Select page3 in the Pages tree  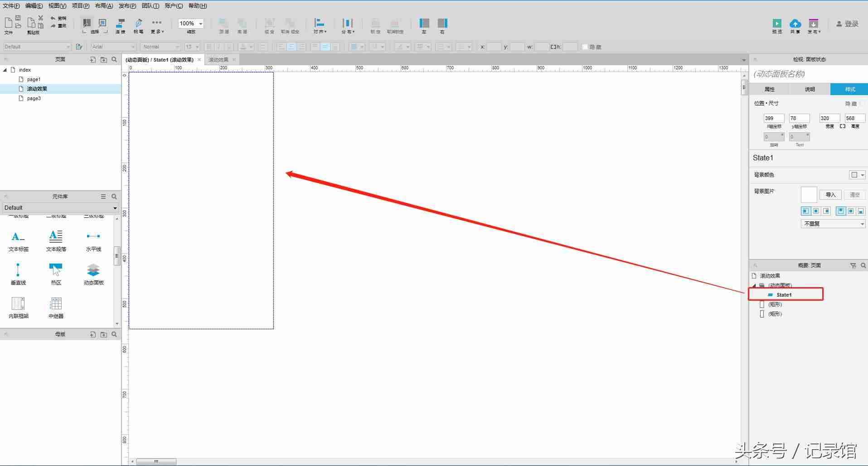point(34,98)
